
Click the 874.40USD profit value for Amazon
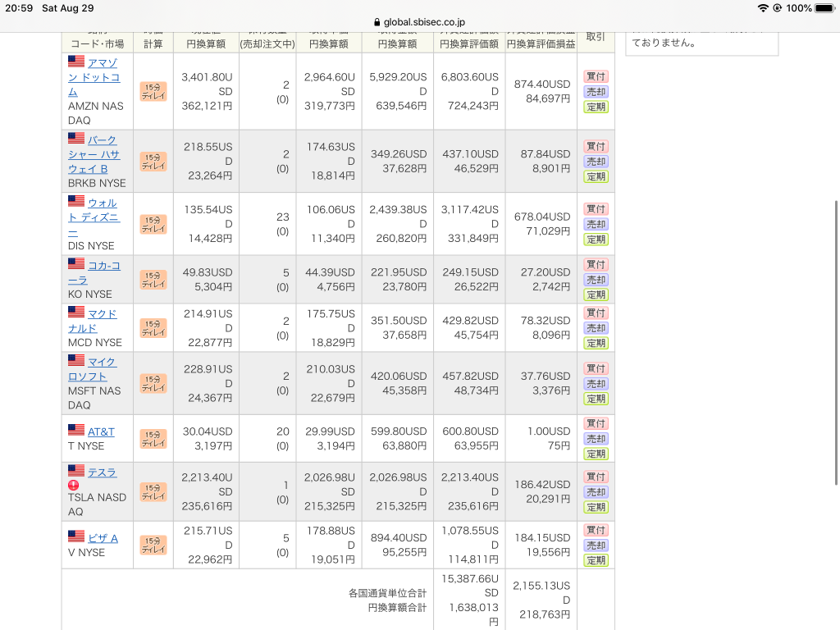[x=542, y=84]
